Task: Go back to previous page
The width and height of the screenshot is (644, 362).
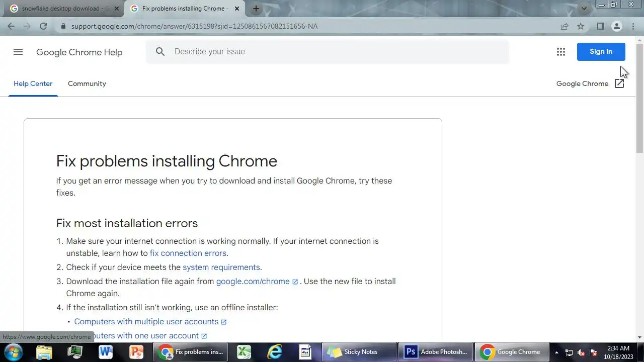Action: tap(11, 26)
